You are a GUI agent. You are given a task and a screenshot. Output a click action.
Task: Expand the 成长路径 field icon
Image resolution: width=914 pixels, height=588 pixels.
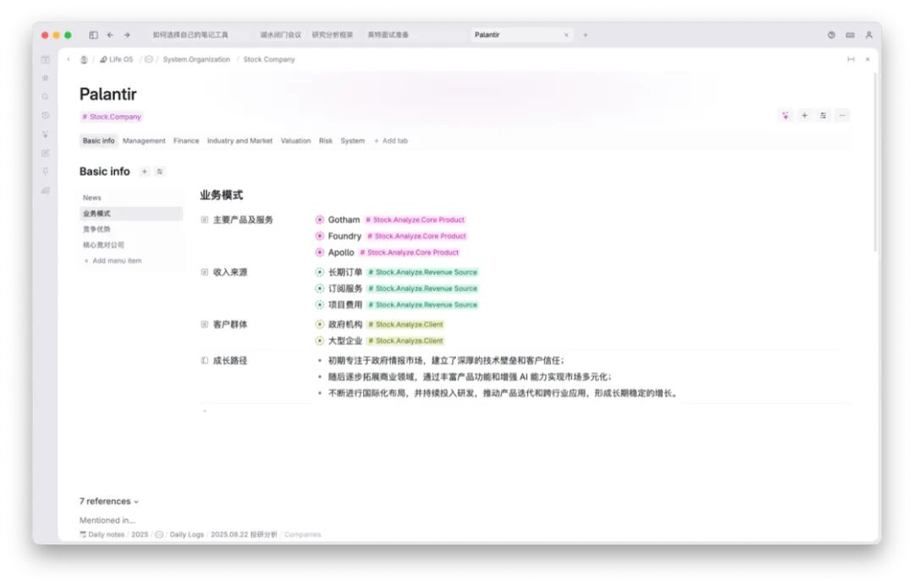(x=205, y=361)
